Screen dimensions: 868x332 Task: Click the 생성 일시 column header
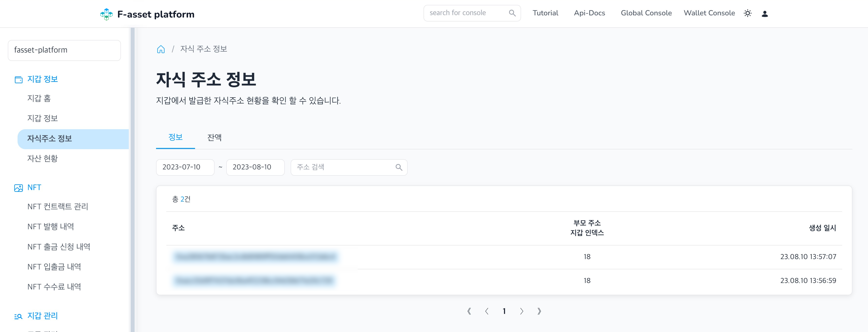point(822,228)
